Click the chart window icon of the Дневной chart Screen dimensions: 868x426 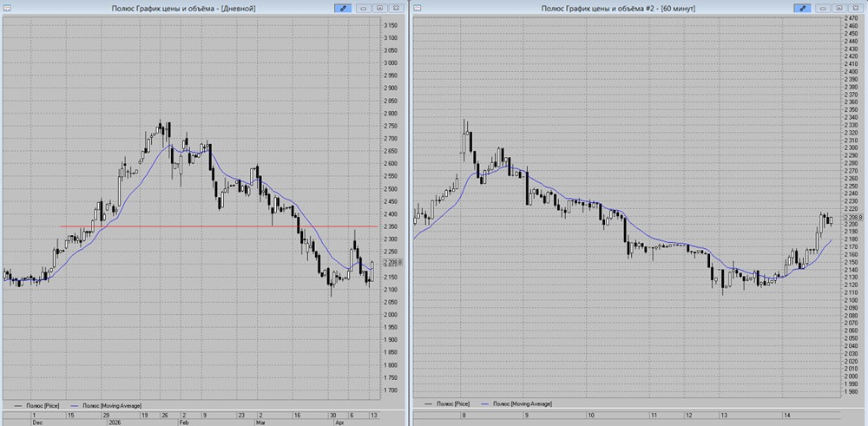(x=7, y=9)
